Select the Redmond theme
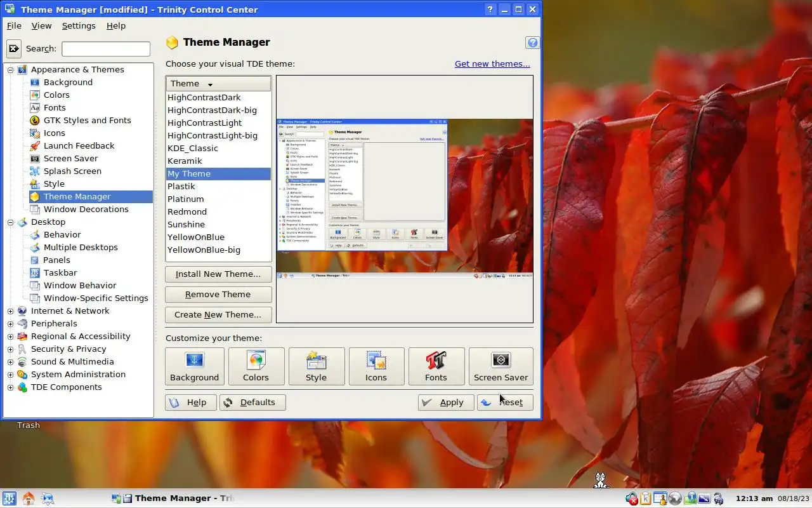This screenshot has width=812, height=508. click(x=218, y=211)
